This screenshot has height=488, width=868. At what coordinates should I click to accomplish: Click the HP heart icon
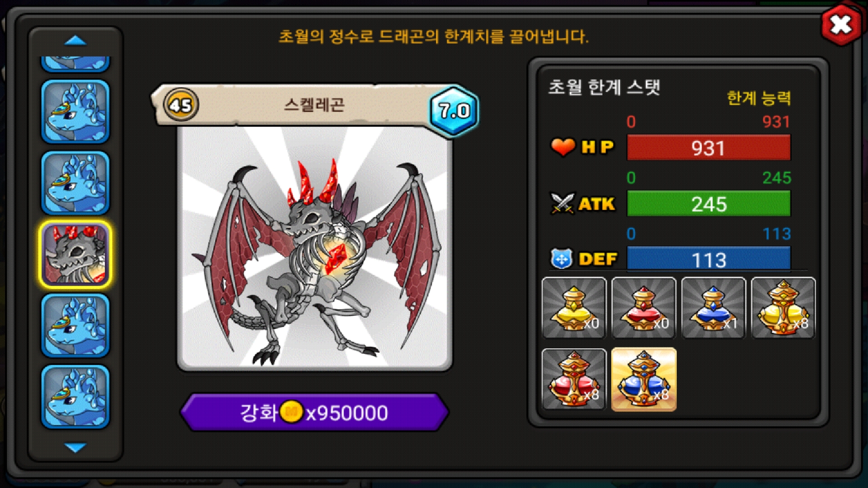pos(563,147)
